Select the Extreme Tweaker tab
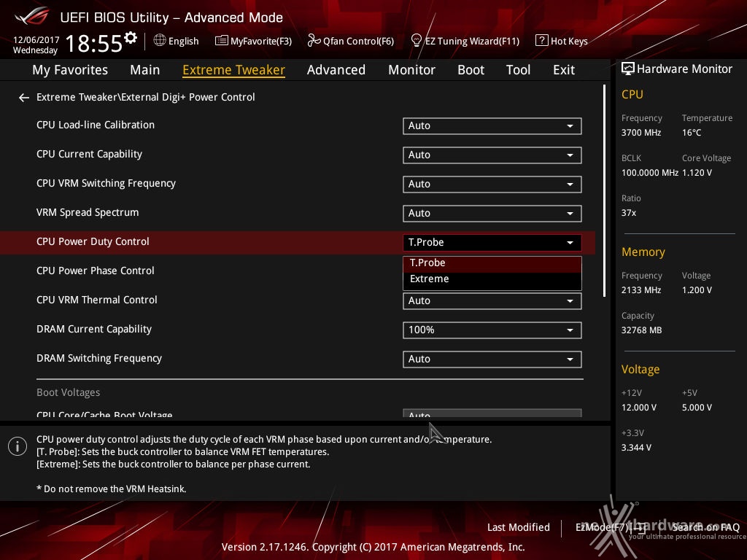This screenshot has width=747, height=560. [234, 70]
